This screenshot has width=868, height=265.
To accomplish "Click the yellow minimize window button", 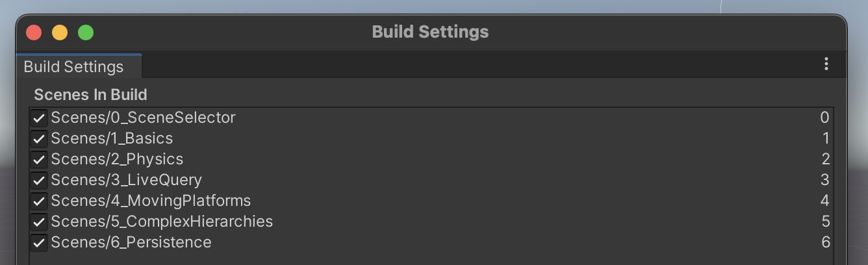I will coord(60,32).
